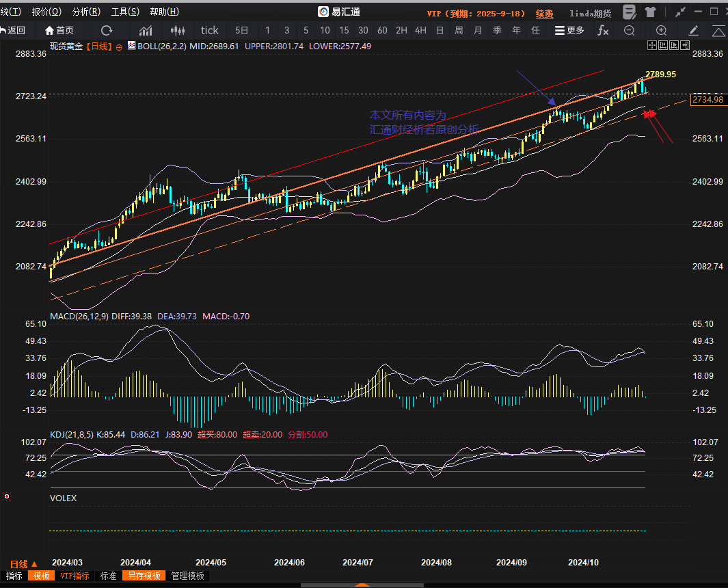
Task: Open the fx formula indicator tool
Action: (602, 30)
